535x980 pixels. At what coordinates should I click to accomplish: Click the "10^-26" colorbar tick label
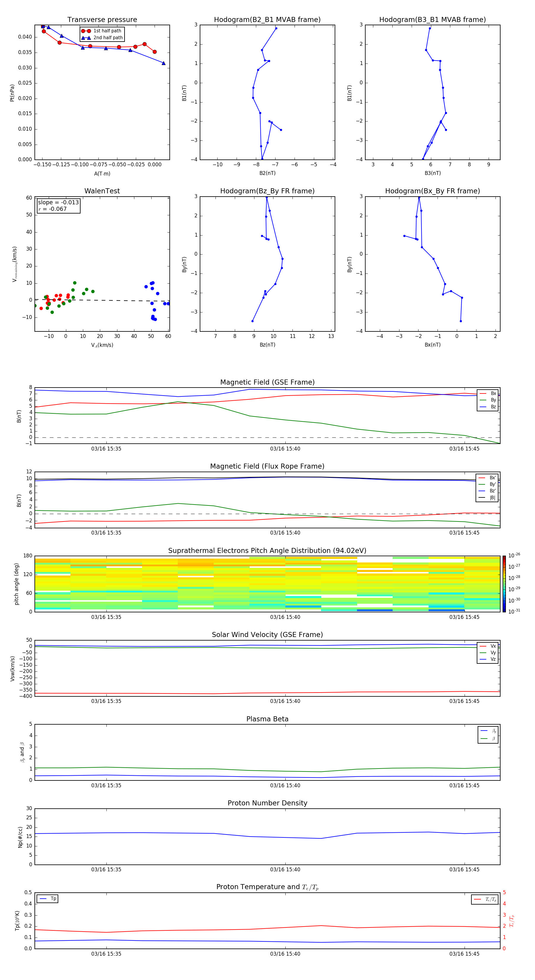click(514, 556)
